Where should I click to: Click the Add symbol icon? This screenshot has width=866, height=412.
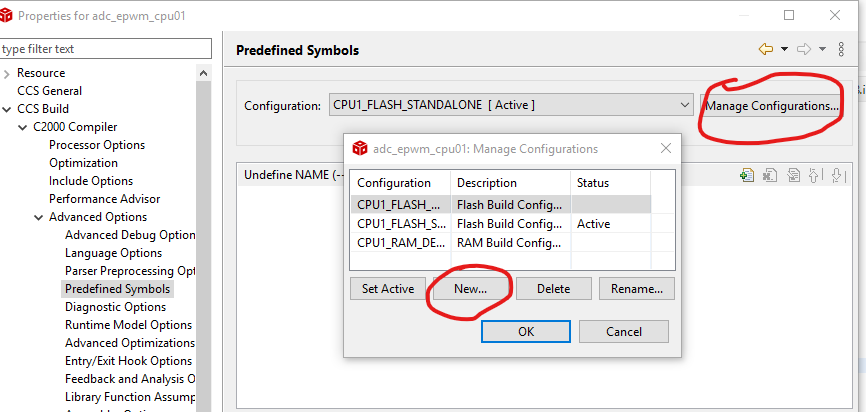click(x=746, y=175)
